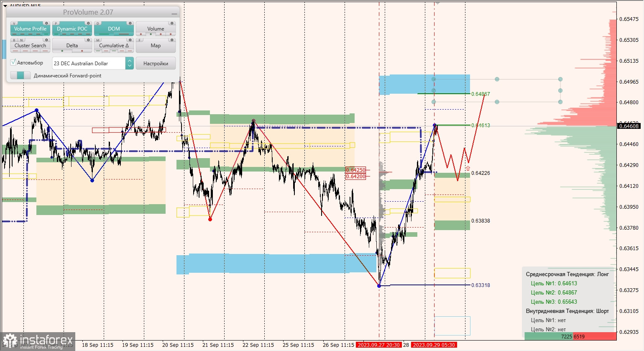This screenshot has height=351, width=644.
Task: Click red 6519 volume bar segment
Action: pyautogui.click(x=595, y=336)
